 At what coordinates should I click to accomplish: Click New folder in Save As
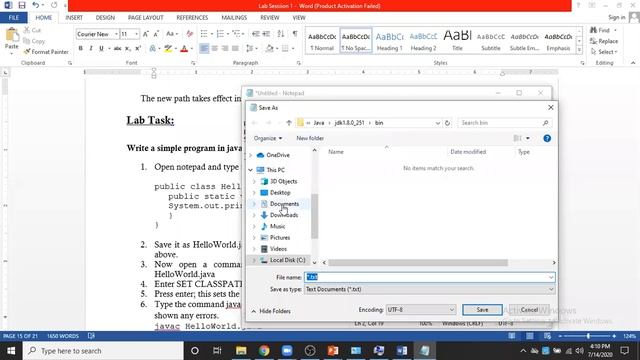point(310,138)
